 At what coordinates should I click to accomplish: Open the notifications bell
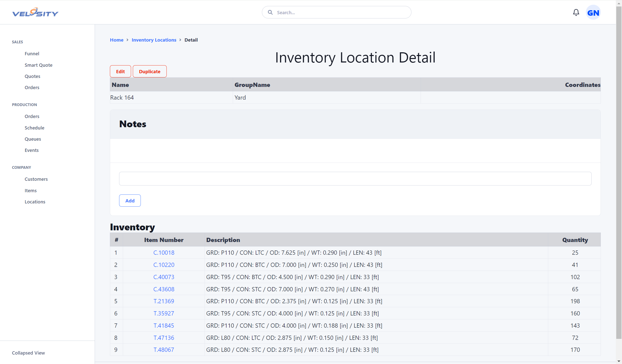coord(576,12)
